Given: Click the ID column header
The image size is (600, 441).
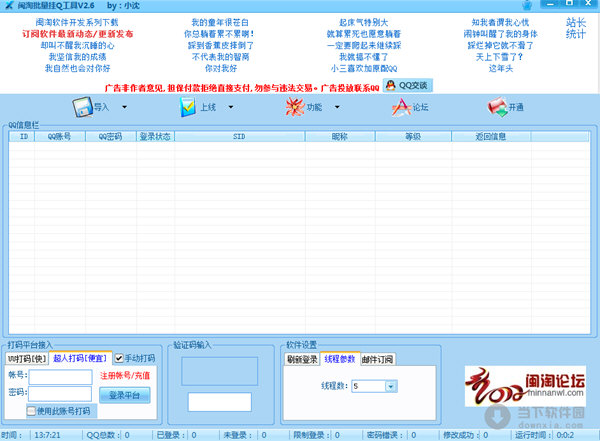Looking at the screenshot, I should point(22,136).
